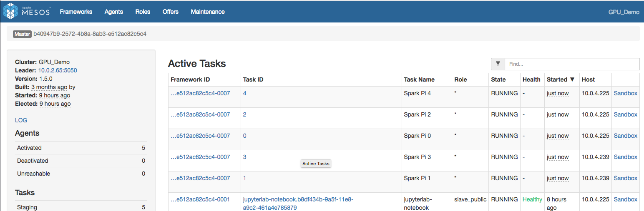Image resolution: width=644 pixels, height=211 pixels.
Task: Open Sandbox for Spark Pi 4
Action: [625, 93]
